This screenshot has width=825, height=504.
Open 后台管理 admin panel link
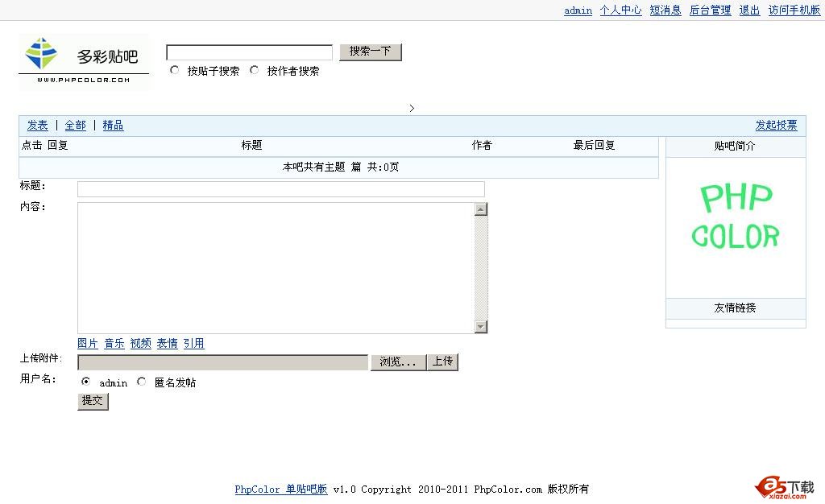click(x=710, y=10)
